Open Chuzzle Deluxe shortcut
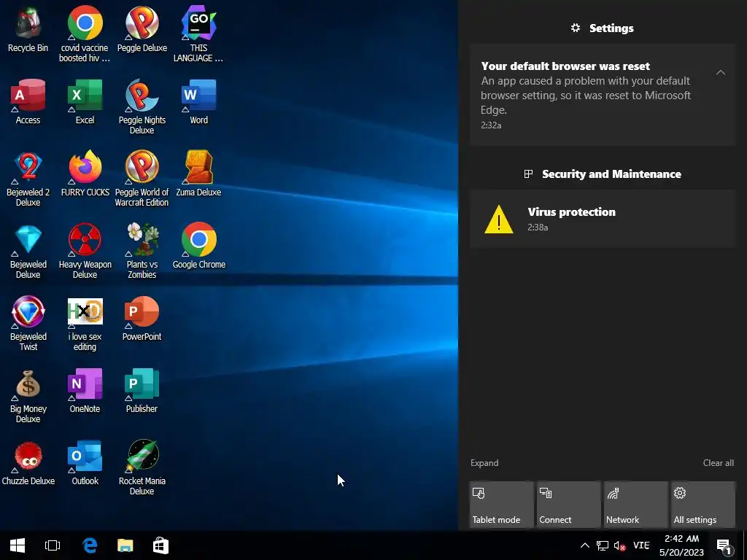747x560 pixels. (x=28, y=464)
